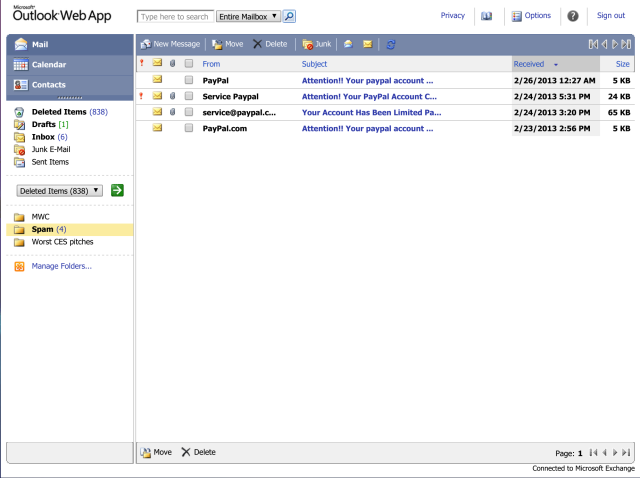Viewport: 640px width, 478px height.
Task: Open the help question mark icon
Action: pos(573,16)
